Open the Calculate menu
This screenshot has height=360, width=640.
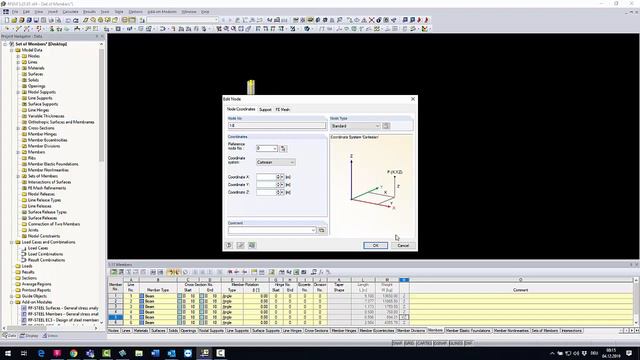(70, 12)
